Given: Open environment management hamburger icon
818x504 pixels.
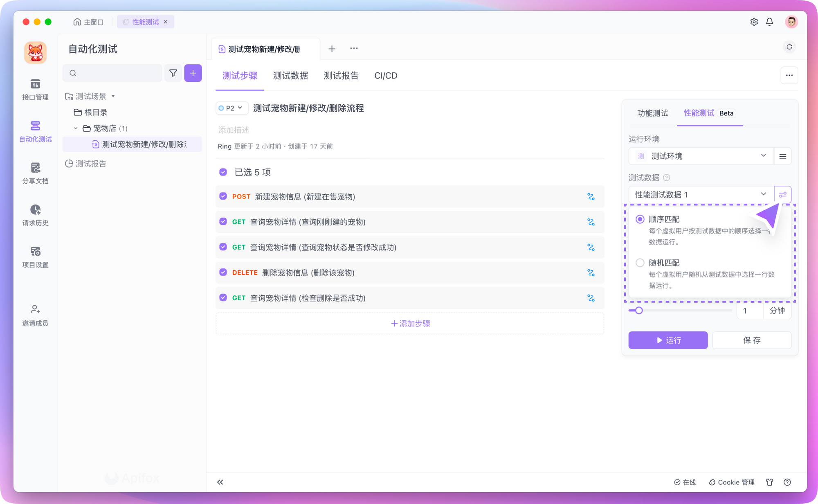Looking at the screenshot, I should point(783,156).
